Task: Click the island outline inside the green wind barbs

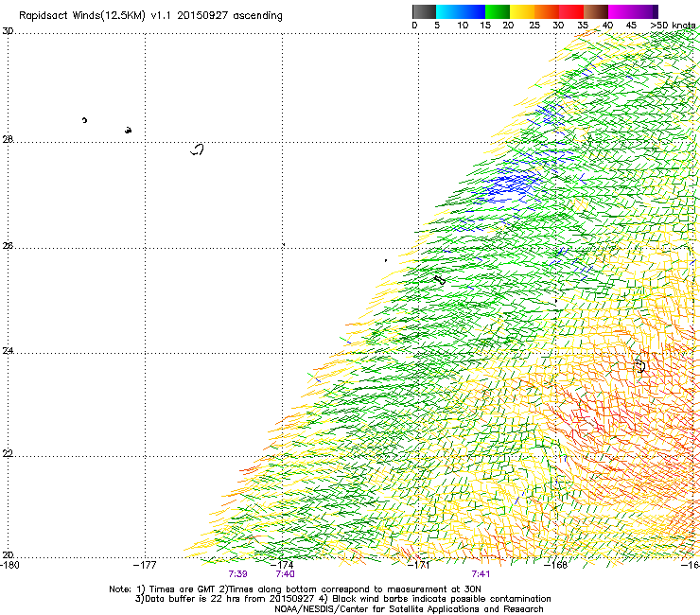Action: coord(440,280)
